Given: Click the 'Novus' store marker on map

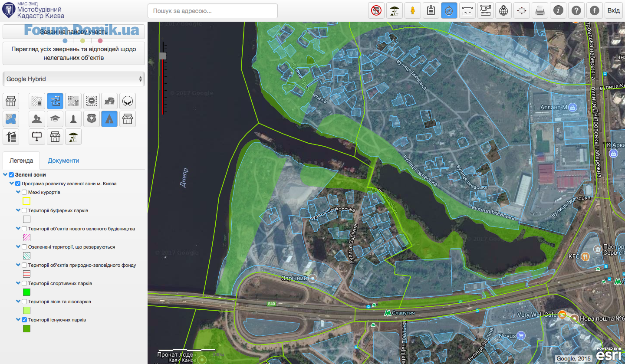Looking at the screenshot, I should pyautogui.click(x=521, y=336).
